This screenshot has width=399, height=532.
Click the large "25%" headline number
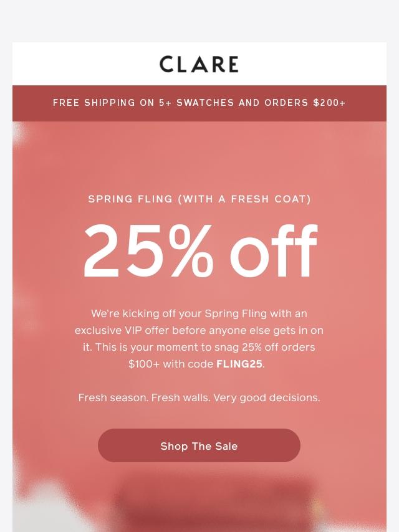148,250
